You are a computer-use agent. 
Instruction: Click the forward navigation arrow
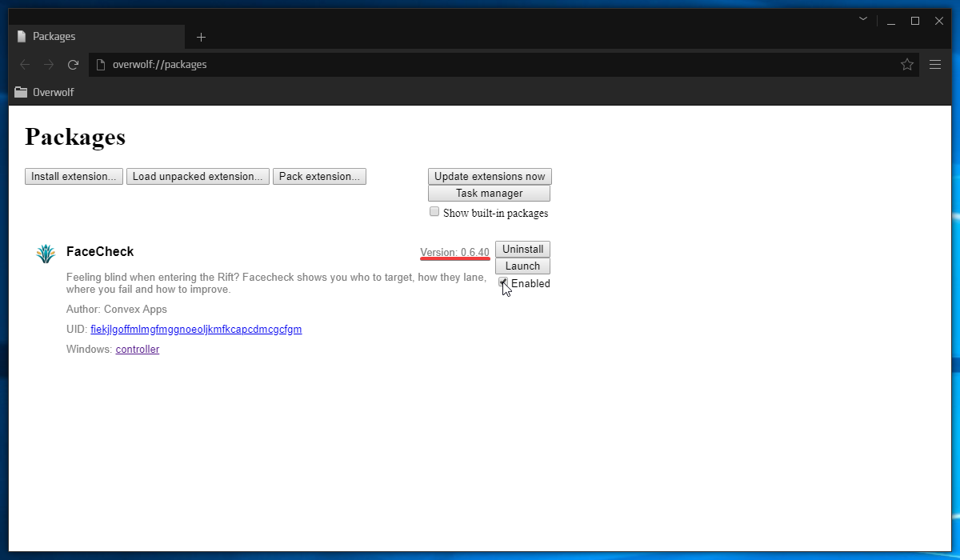[49, 65]
